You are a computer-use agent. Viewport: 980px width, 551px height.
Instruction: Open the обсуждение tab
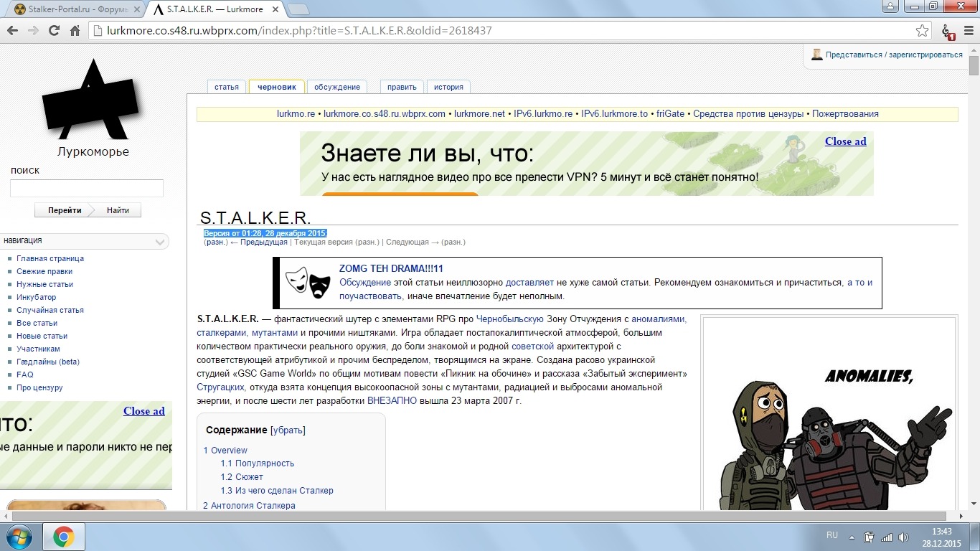337,87
